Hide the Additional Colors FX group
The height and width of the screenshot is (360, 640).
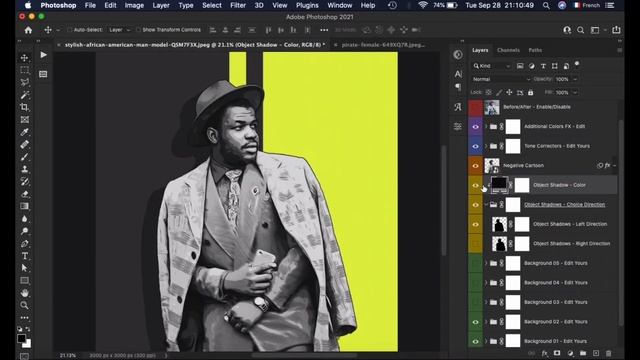tap(476, 127)
